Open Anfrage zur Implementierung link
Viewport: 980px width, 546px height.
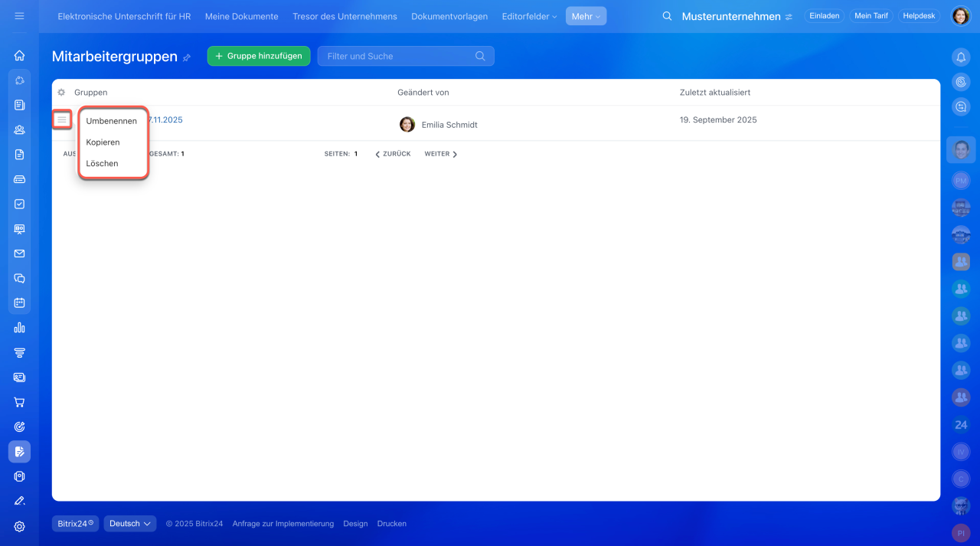coord(283,524)
